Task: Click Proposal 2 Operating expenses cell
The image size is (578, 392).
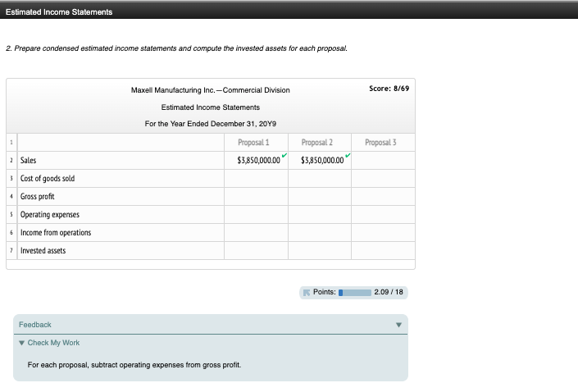Action: click(x=320, y=215)
